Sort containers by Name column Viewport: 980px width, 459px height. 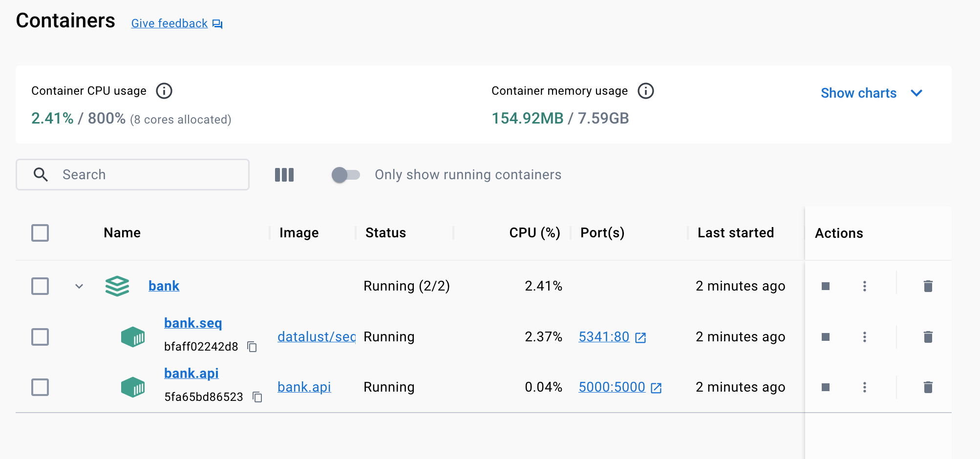[x=122, y=233]
